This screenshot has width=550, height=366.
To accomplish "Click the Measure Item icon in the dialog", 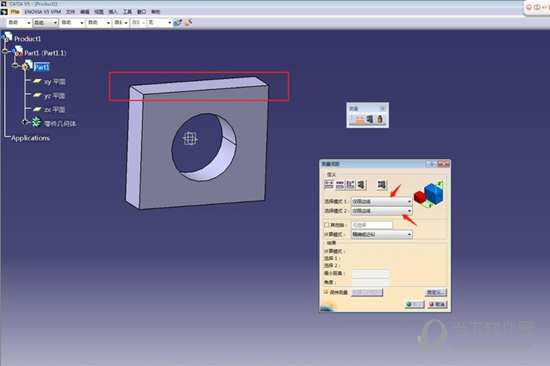I will [x=361, y=185].
